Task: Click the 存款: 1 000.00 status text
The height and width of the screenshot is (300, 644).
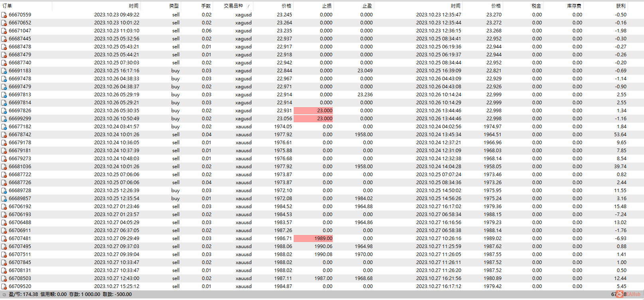Action: click(85, 294)
